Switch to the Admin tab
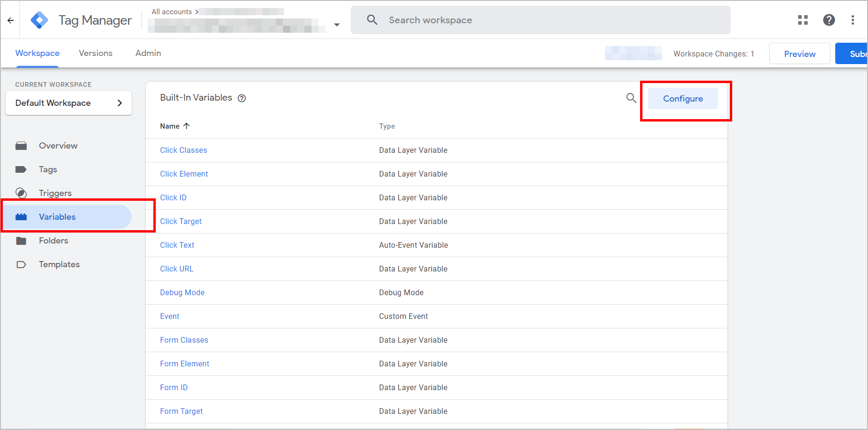The width and height of the screenshot is (868, 430). (x=148, y=53)
